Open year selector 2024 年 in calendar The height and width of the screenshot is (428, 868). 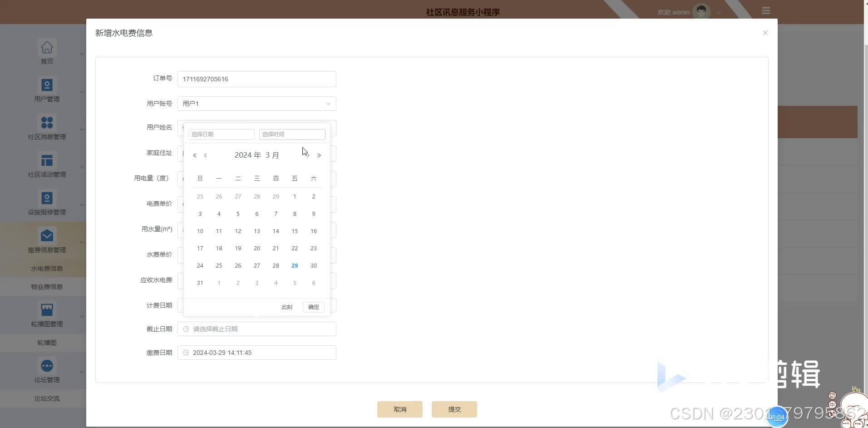click(x=248, y=155)
